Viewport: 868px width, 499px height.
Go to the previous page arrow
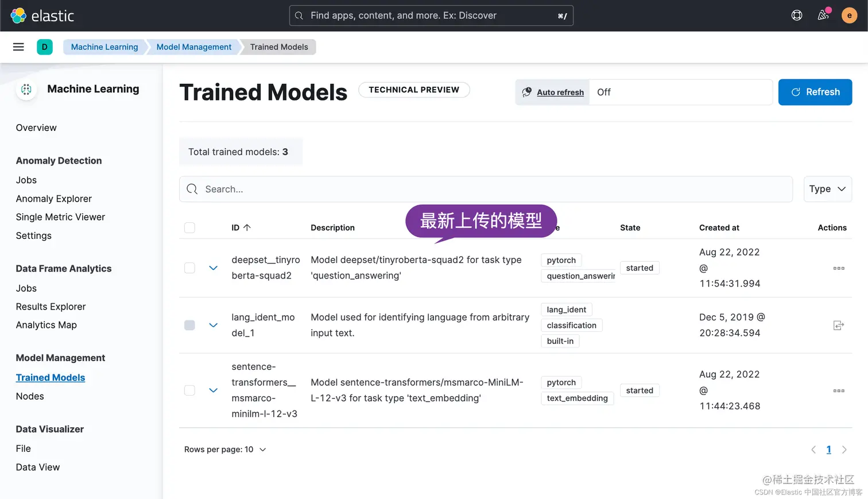click(813, 450)
